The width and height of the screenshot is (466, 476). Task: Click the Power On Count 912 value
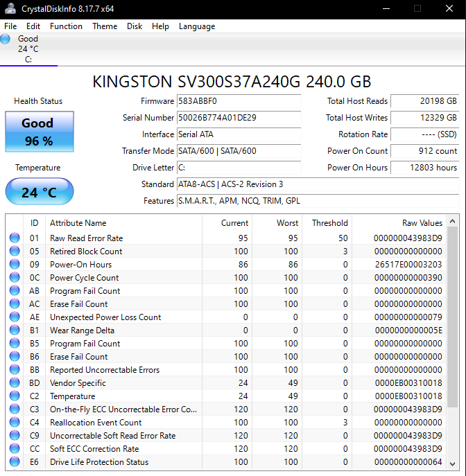tap(424, 151)
